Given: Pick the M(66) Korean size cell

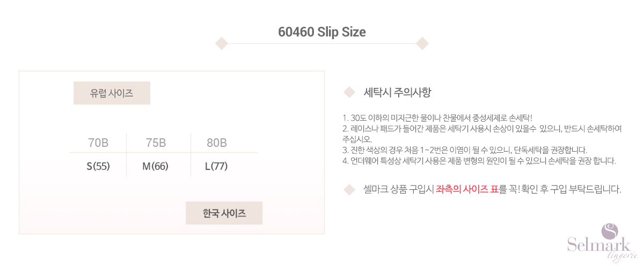Looking at the screenshot, I should [156, 166].
